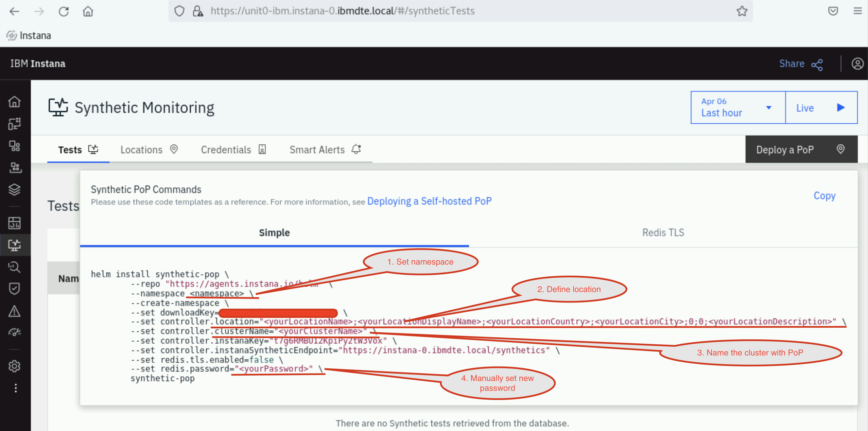Switch to the Redis TLS tab
This screenshot has height=431, width=868.
(x=663, y=232)
